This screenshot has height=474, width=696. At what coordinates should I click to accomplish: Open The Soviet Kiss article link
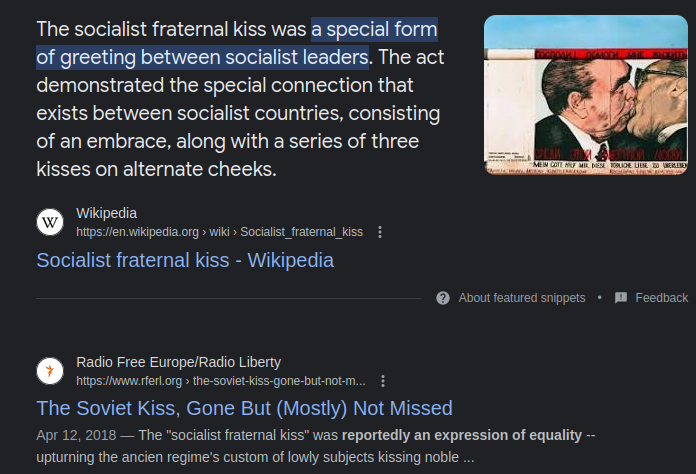pos(244,408)
